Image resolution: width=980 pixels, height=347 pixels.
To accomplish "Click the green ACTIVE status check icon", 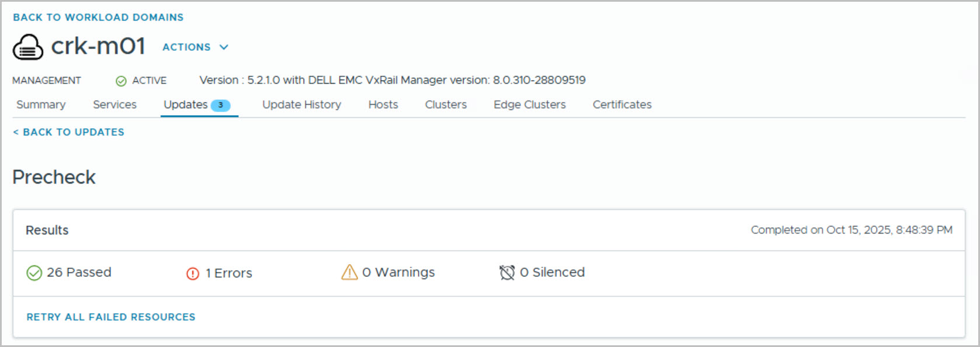I will (x=121, y=81).
